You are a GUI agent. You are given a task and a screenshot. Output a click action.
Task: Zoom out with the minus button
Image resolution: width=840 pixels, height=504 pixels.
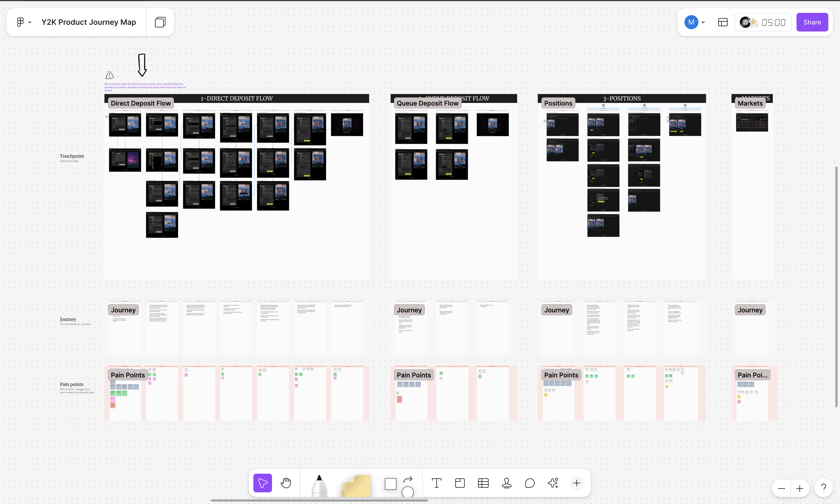(x=781, y=488)
